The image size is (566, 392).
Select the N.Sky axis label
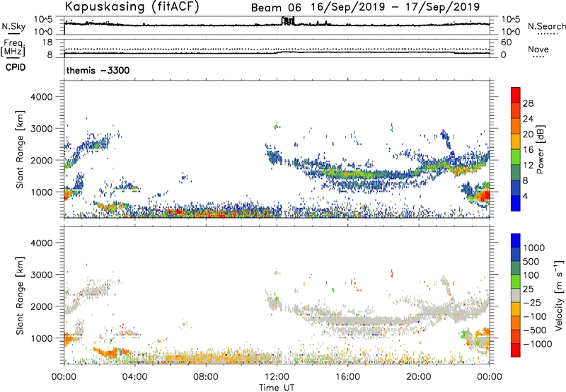click(13, 26)
